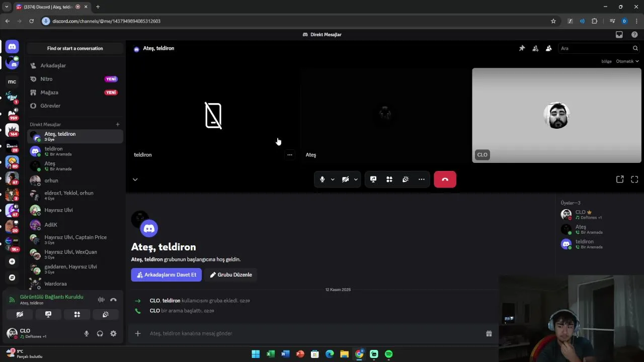Collapse call area with chevron

(x=135, y=179)
